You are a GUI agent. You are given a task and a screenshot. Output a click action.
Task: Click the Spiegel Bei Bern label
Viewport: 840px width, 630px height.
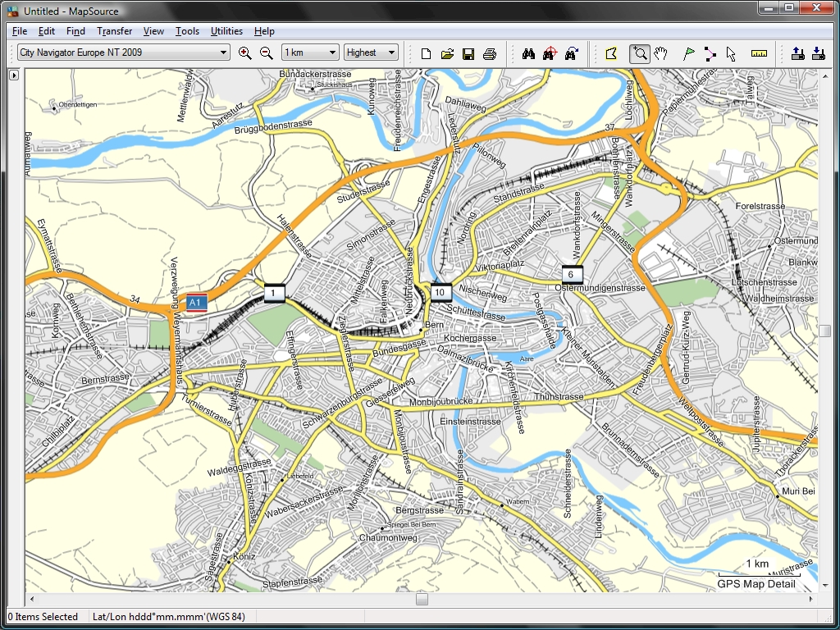[x=412, y=524]
